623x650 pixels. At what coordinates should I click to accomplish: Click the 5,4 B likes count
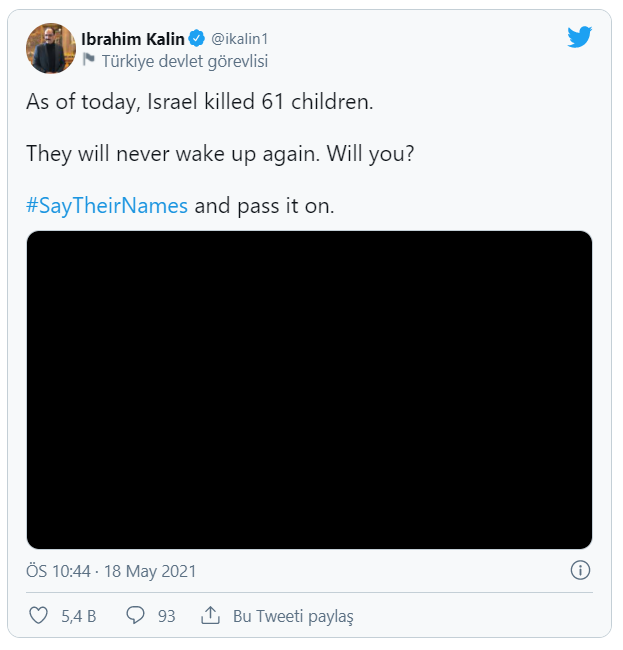click(79, 616)
